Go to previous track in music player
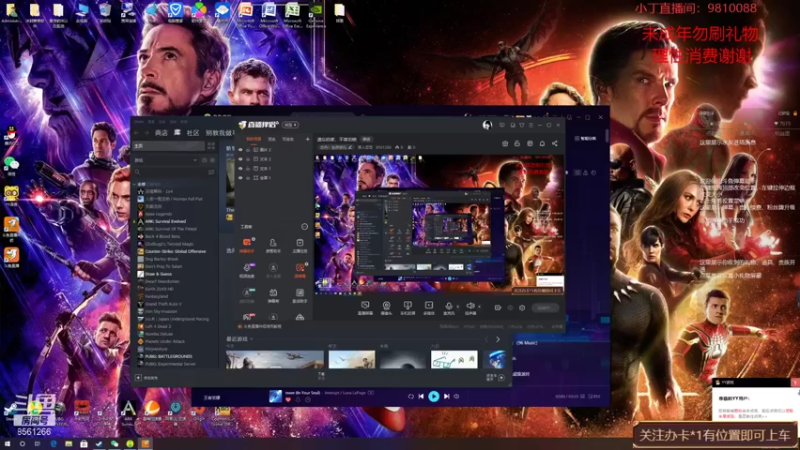Screen dimensions: 800x450 click(x=421, y=396)
